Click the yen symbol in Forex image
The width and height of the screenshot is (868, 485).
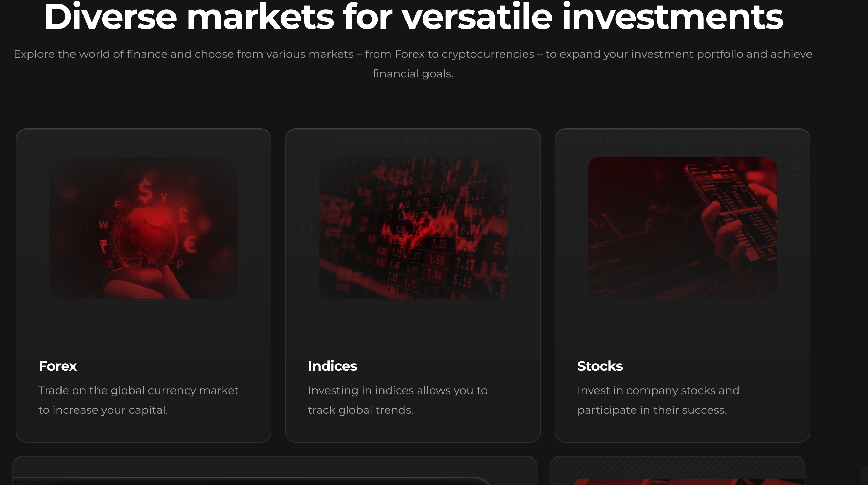coord(164,198)
